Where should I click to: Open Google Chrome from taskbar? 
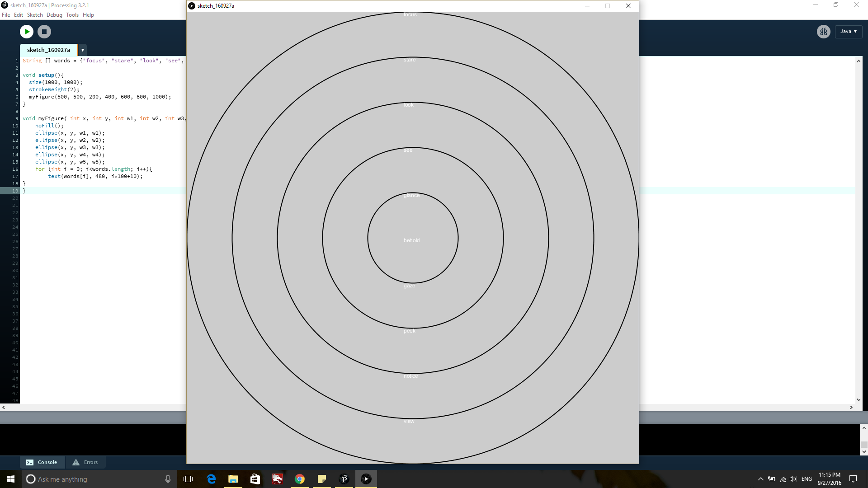[300, 479]
